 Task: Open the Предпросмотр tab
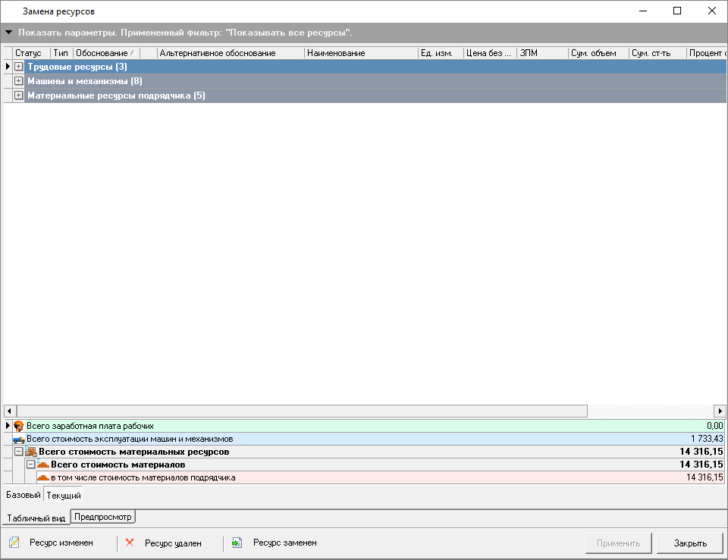(x=103, y=517)
